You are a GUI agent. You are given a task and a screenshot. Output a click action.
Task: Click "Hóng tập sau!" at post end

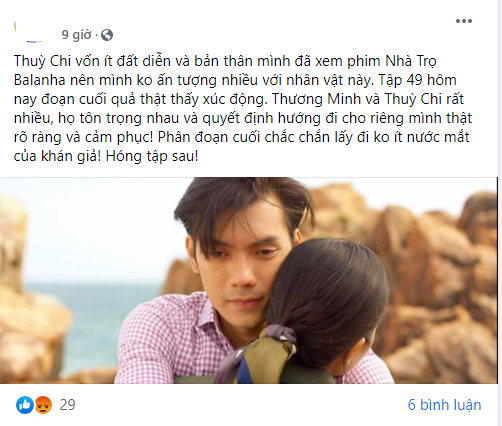pyautogui.click(x=152, y=157)
